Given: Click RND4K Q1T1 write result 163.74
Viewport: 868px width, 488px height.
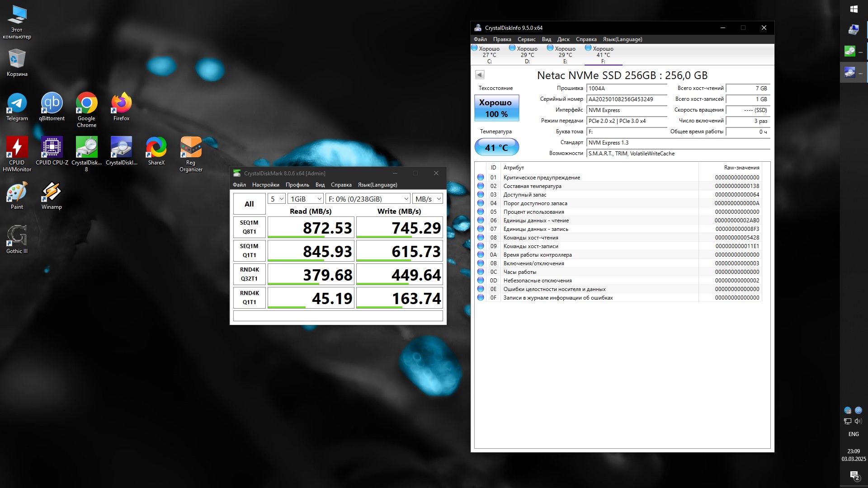Looking at the screenshot, I should (x=399, y=298).
